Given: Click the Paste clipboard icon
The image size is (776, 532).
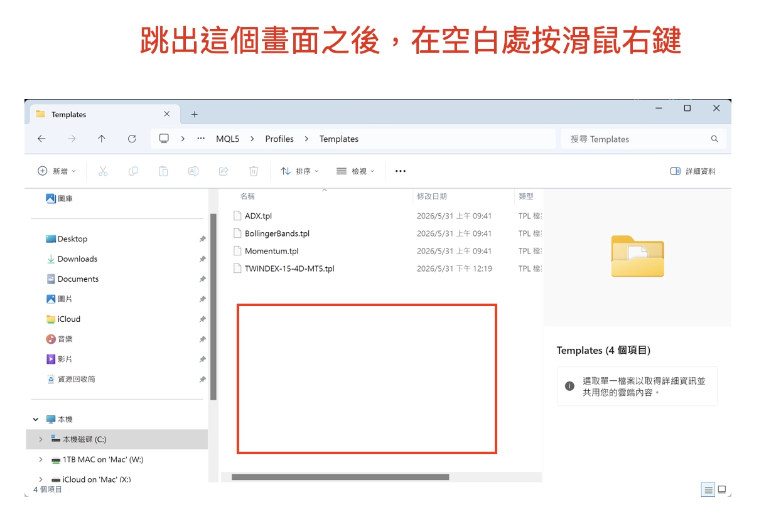Looking at the screenshot, I should point(163,171).
